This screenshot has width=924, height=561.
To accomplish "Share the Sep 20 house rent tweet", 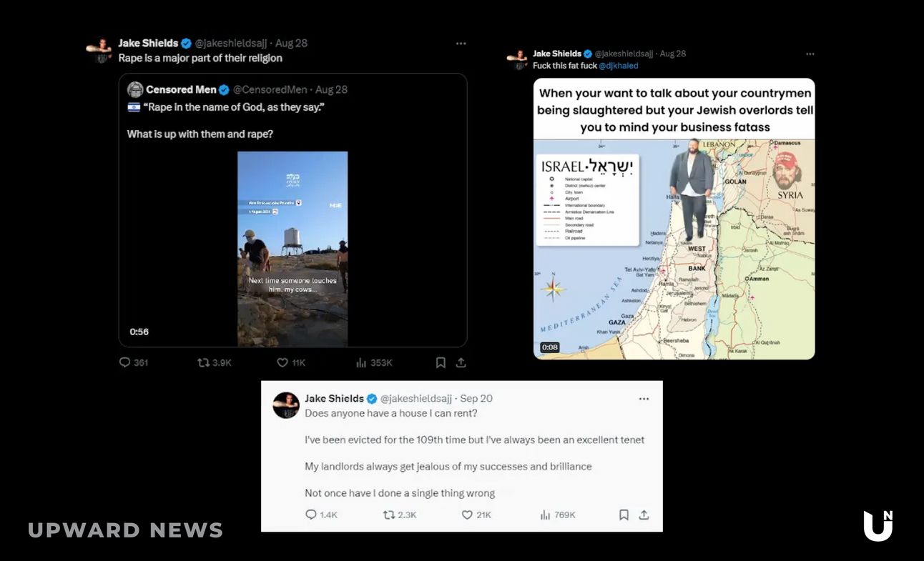I will point(644,515).
